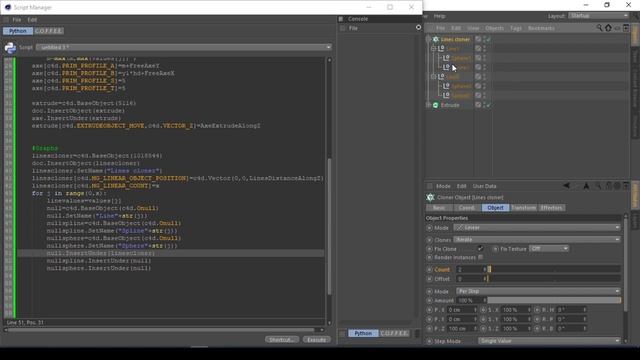
Task: Toggle the animation circle next to Amount
Action: tap(429, 300)
